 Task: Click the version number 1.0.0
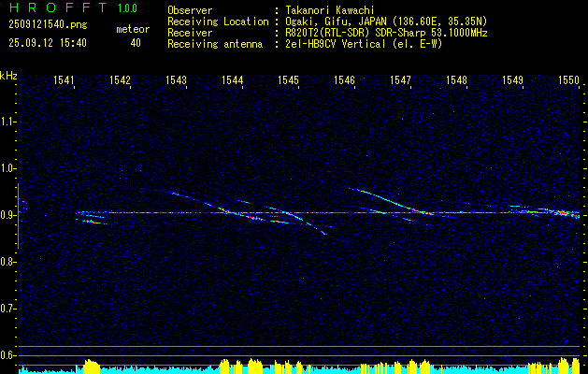(127, 8)
